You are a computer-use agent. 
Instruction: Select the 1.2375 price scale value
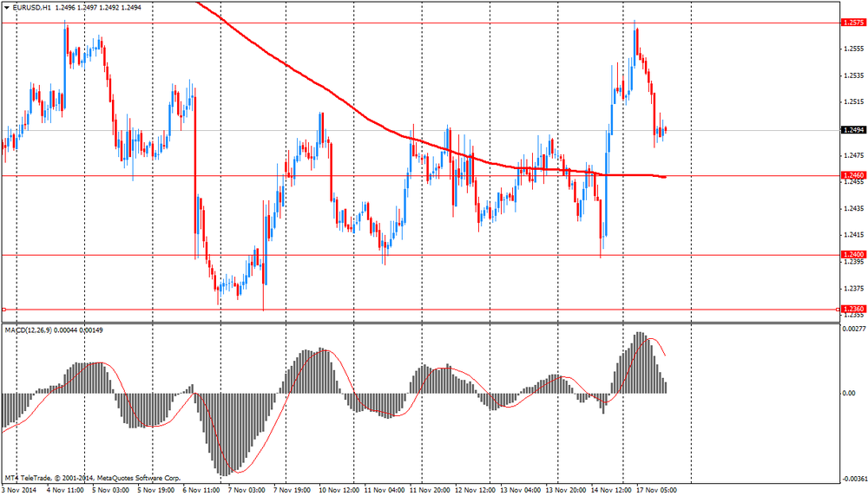(x=853, y=288)
